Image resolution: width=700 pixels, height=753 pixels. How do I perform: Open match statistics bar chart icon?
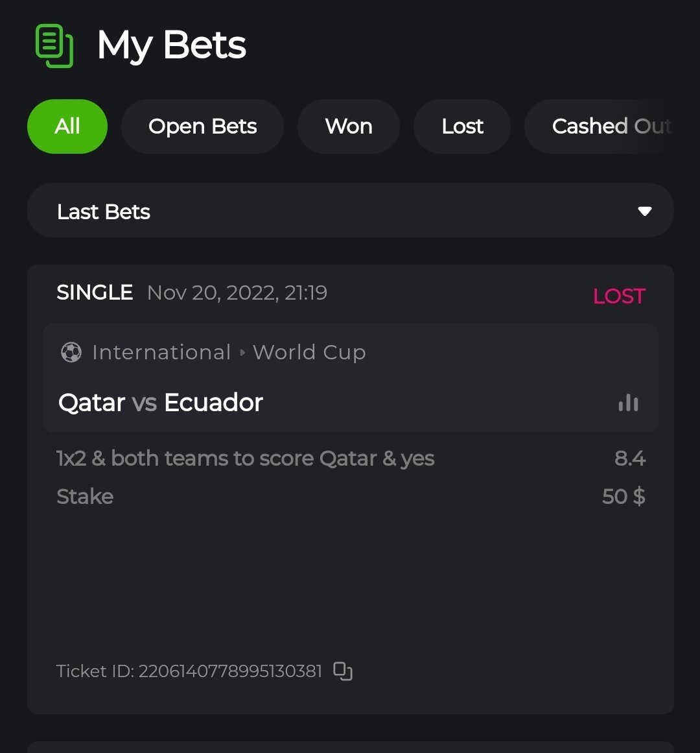628,403
